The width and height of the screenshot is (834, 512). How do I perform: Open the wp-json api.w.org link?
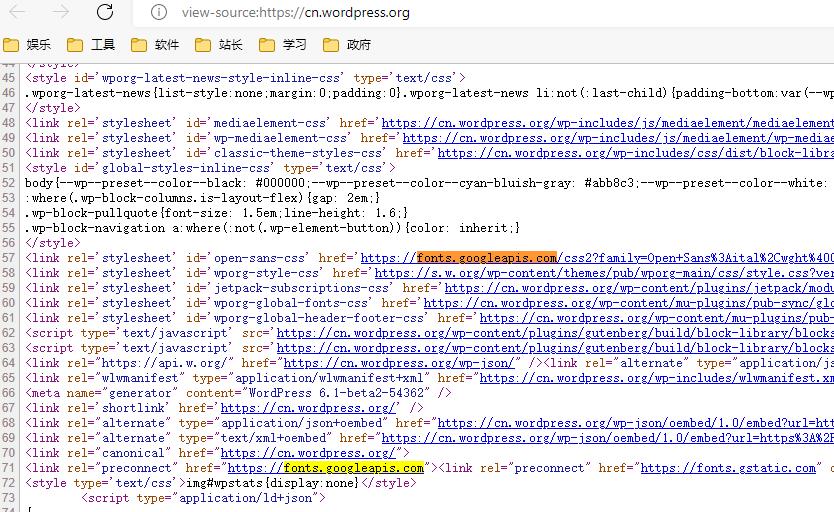pyautogui.click(x=399, y=363)
